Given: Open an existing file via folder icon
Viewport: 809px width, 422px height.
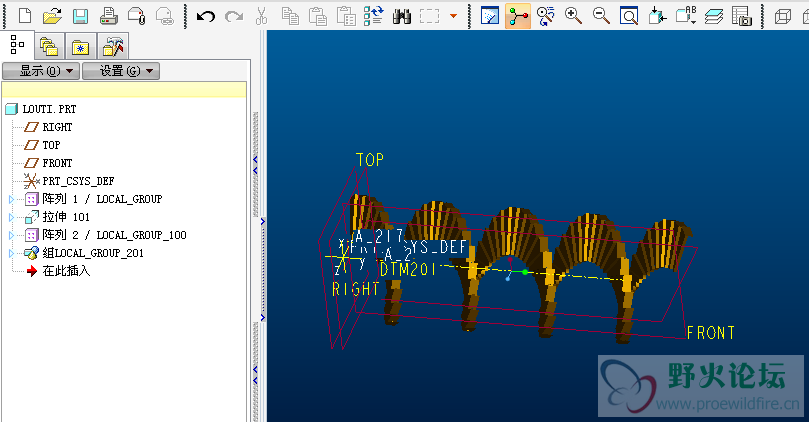Looking at the screenshot, I should point(52,16).
